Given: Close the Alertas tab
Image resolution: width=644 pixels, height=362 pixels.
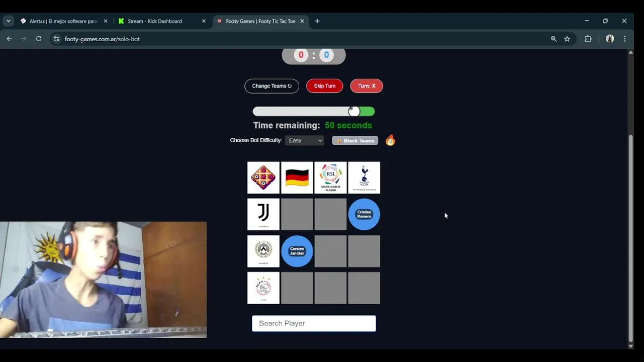Looking at the screenshot, I should point(106,21).
